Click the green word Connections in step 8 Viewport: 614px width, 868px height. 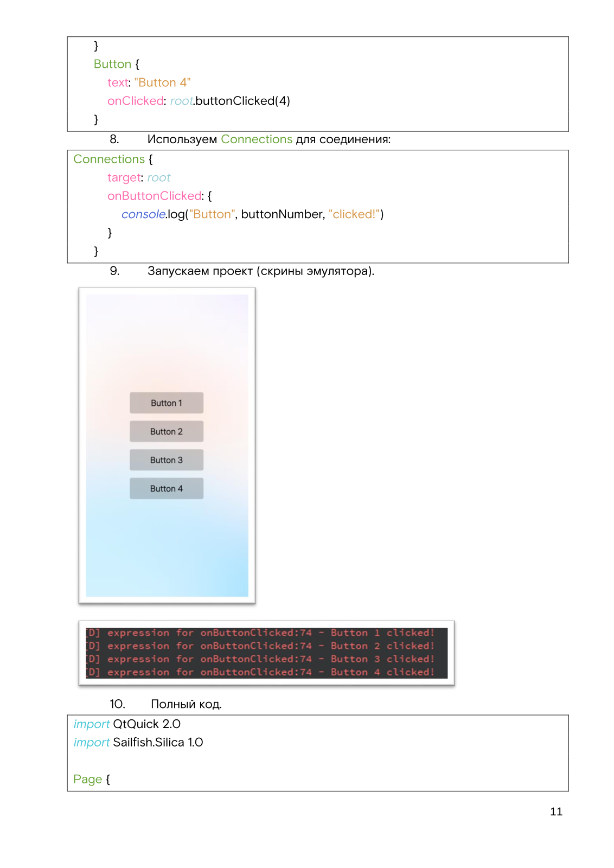coord(257,139)
